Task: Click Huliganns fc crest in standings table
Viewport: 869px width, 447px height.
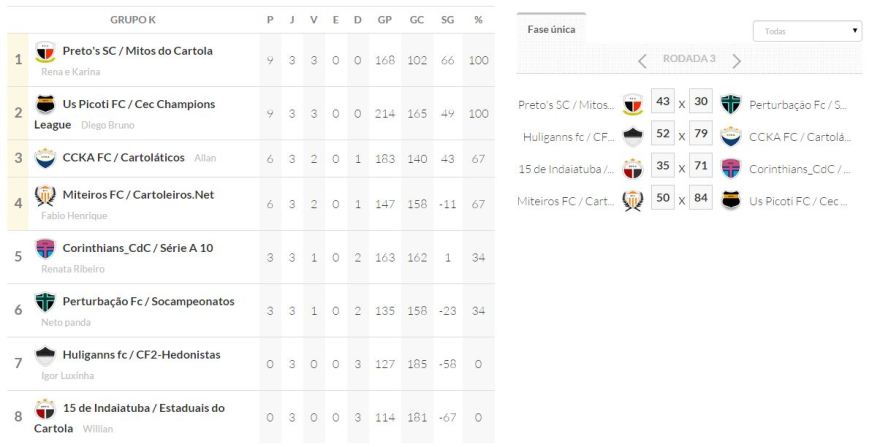Action: 45,355
